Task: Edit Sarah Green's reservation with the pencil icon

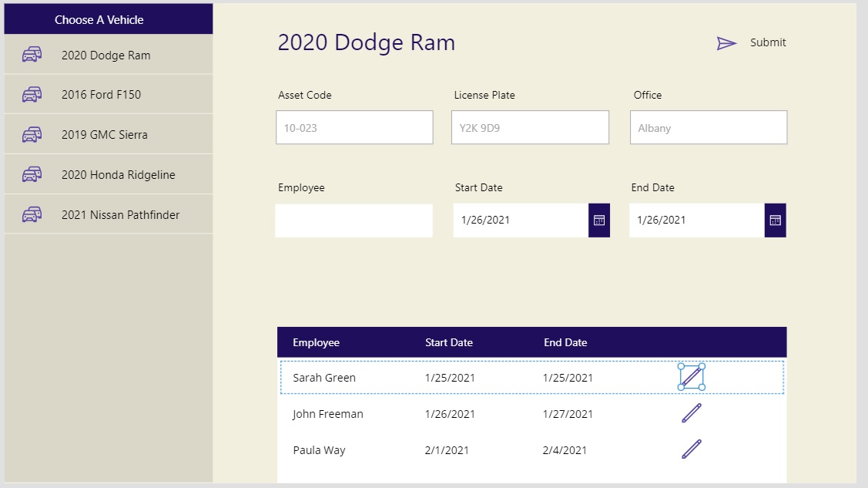Action: [x=691, y=377]
